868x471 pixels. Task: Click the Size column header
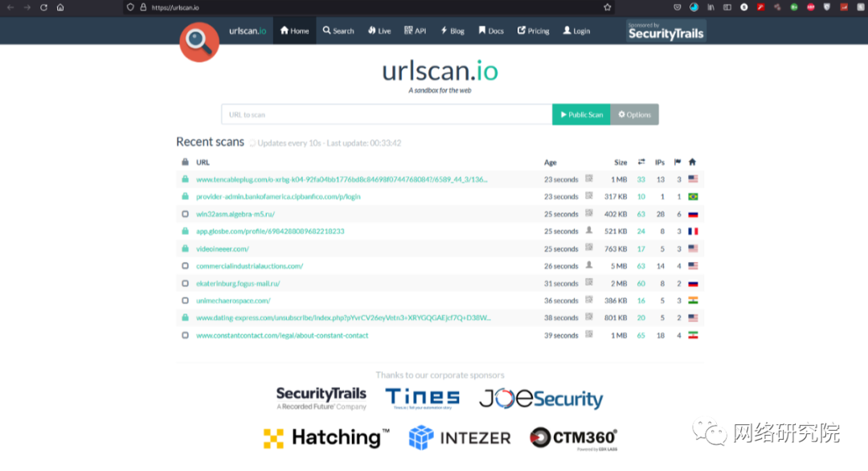pos(620,162)
